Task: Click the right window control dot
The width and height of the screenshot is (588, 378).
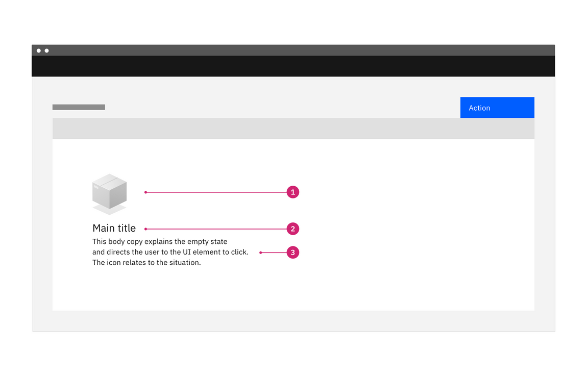Action: (47, 50)
